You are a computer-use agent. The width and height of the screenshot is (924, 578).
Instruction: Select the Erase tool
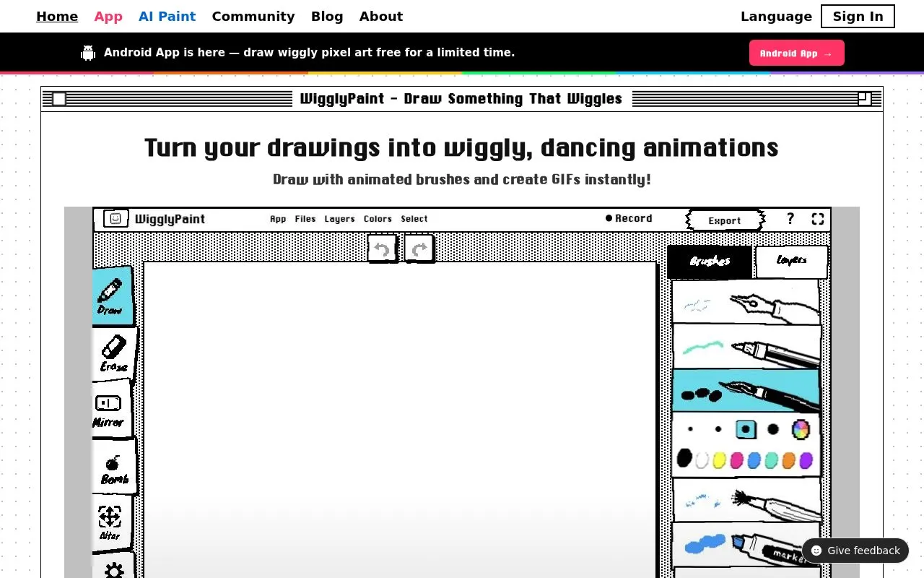(114, 353)
